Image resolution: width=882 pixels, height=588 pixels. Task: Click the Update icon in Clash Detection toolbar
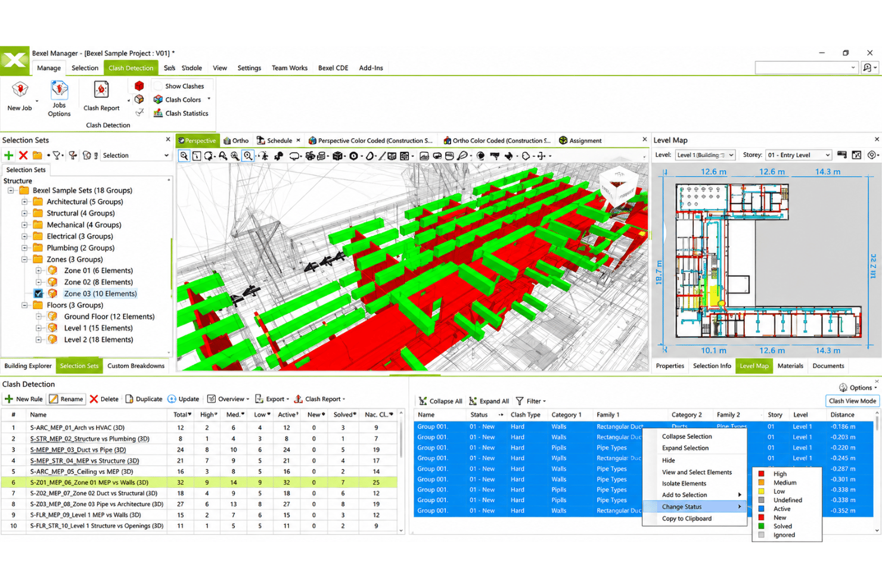tap(172, 399)
